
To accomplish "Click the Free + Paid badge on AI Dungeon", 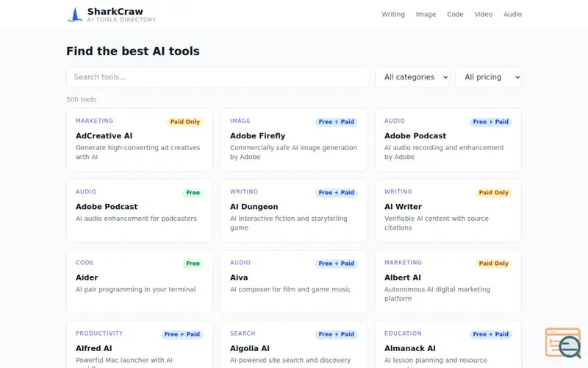I will (x=337, y=193).
